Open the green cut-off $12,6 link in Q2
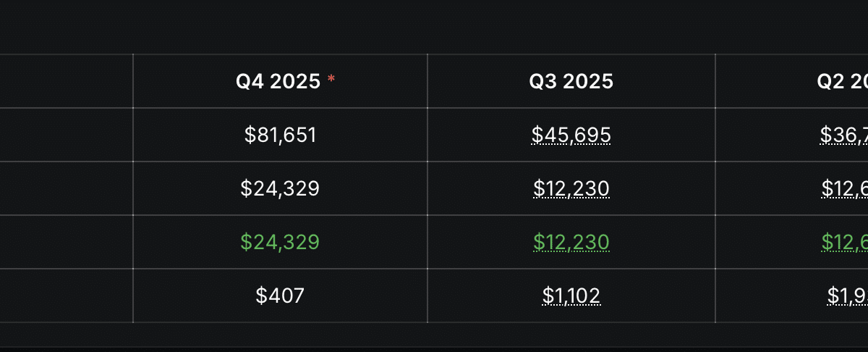Viewport: 868px width, 352px height. pyautogui.click(x=845, y=242)
